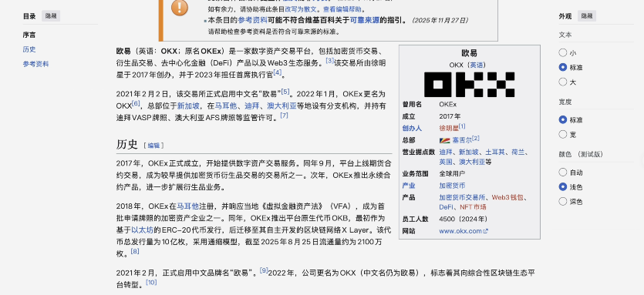Viewport: 644px width, 295px height.
Task: Jump to 历史 in the table of contents
Action: [x=29, y=49]
